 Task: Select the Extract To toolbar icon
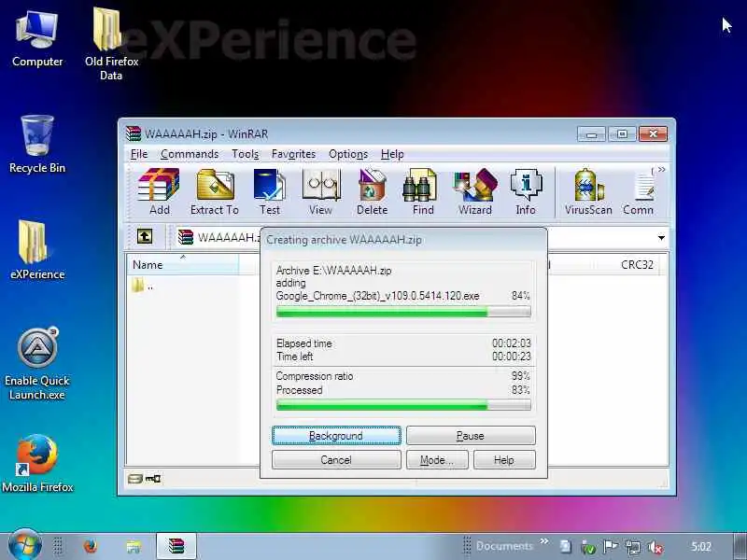click(215, 191)
